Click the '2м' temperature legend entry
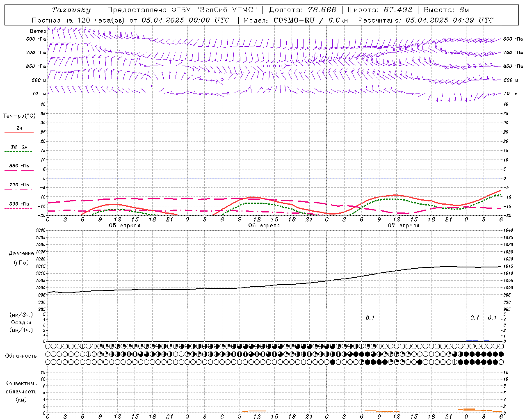Viewport: 525px width, 420px height. click(19, 128)
